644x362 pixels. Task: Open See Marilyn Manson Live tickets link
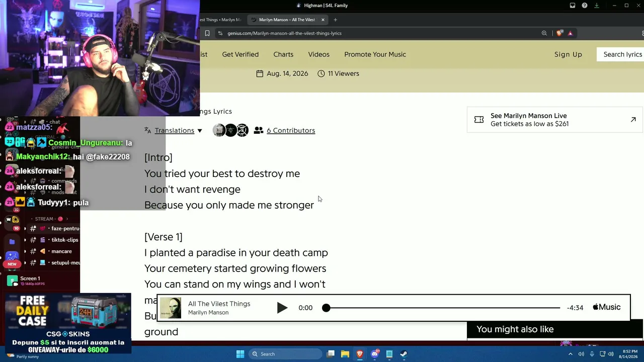(x=555, y=120)
